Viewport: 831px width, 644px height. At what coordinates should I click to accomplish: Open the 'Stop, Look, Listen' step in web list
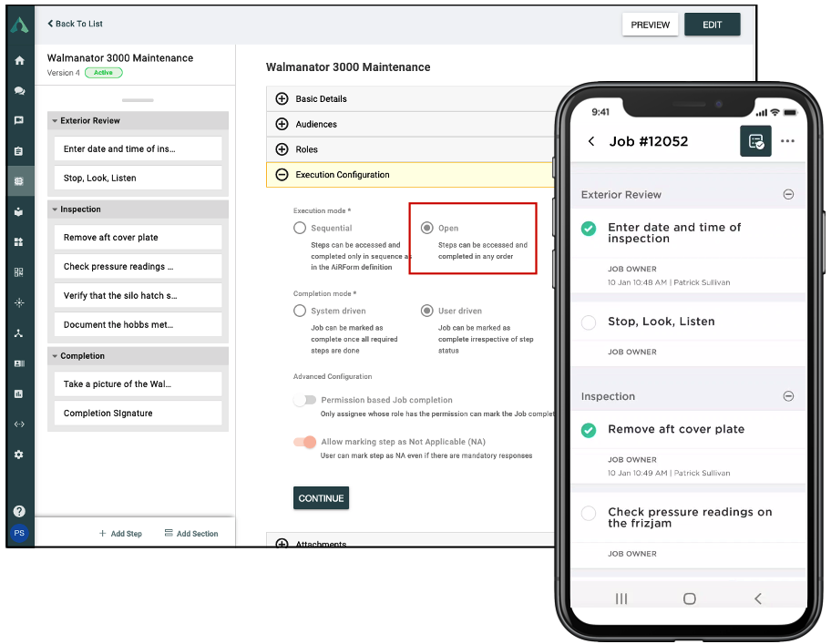(138, 178)
